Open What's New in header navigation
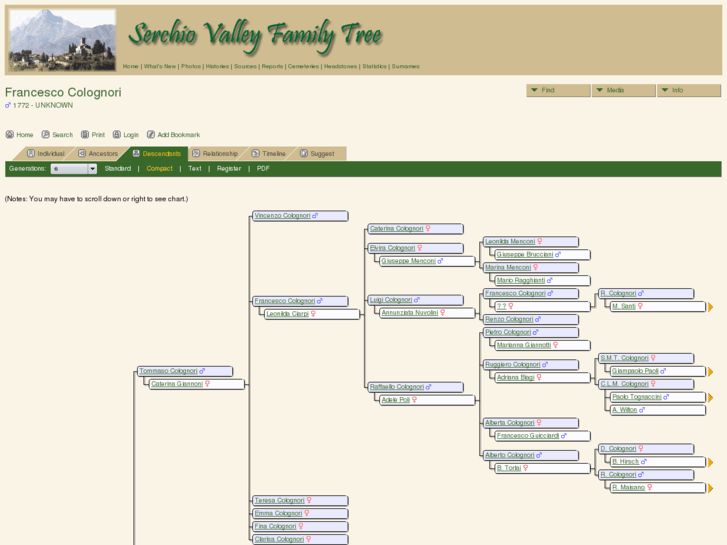Viewport: 727px width, 545px height. point(160,66)
